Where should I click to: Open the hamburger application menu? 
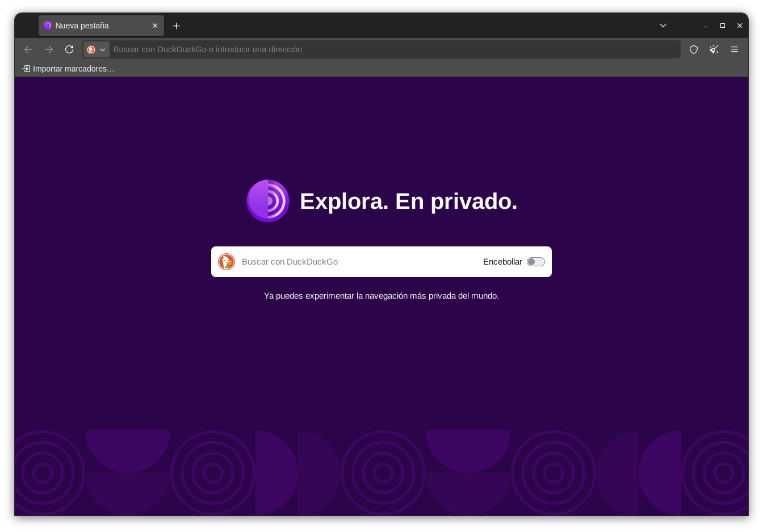click(735, 49)
